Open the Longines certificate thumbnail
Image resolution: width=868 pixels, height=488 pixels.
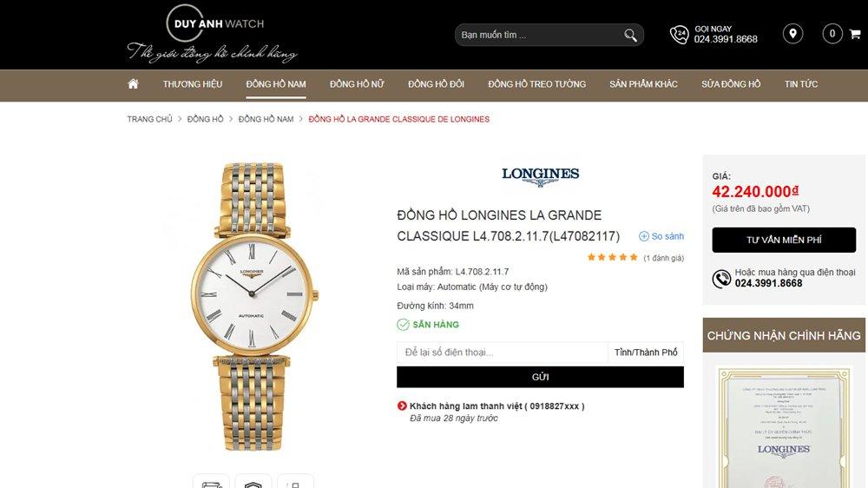pos(783,426)
